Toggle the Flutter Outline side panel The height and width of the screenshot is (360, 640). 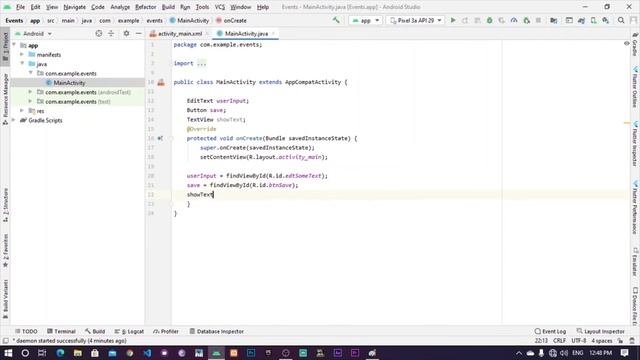635,87
